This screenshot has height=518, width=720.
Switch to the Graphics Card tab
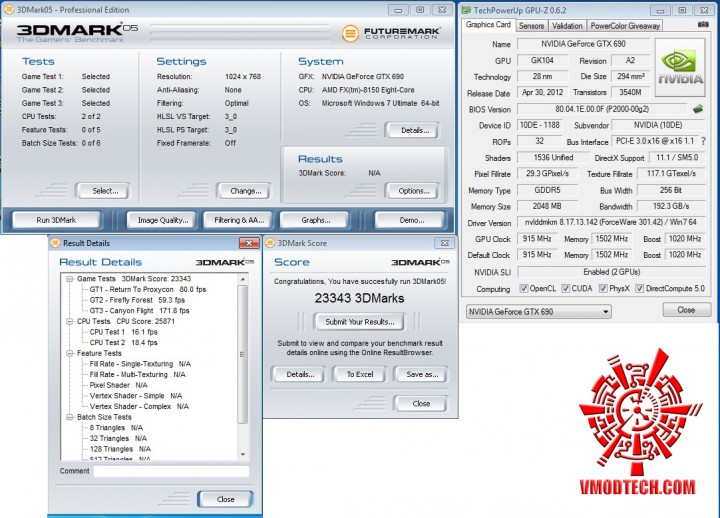(488, 25)
